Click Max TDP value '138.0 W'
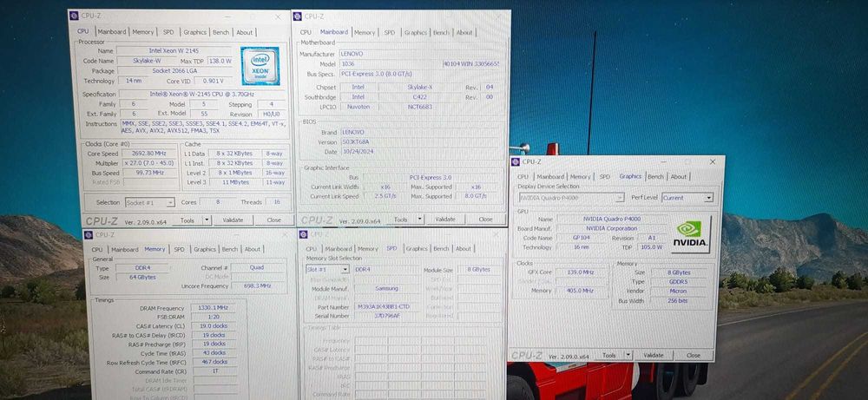The height and width of the screenshot is (400, 868). click(220, 61)
